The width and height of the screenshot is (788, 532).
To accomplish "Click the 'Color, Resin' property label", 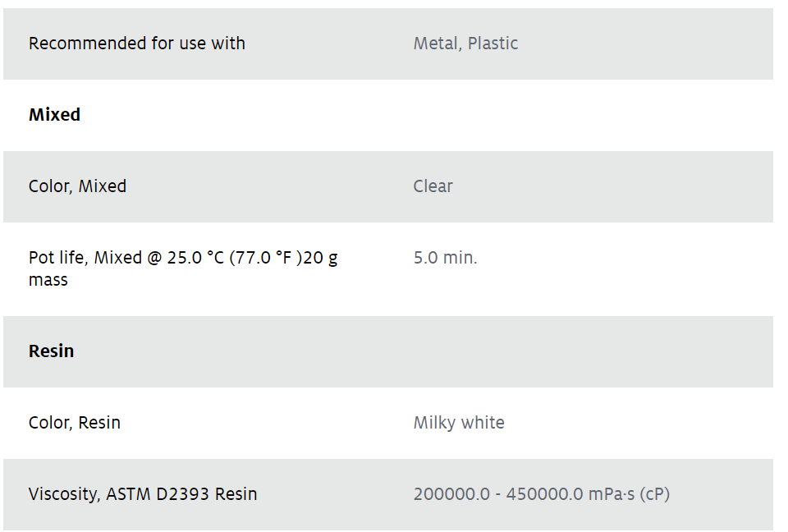I will 75,423.
